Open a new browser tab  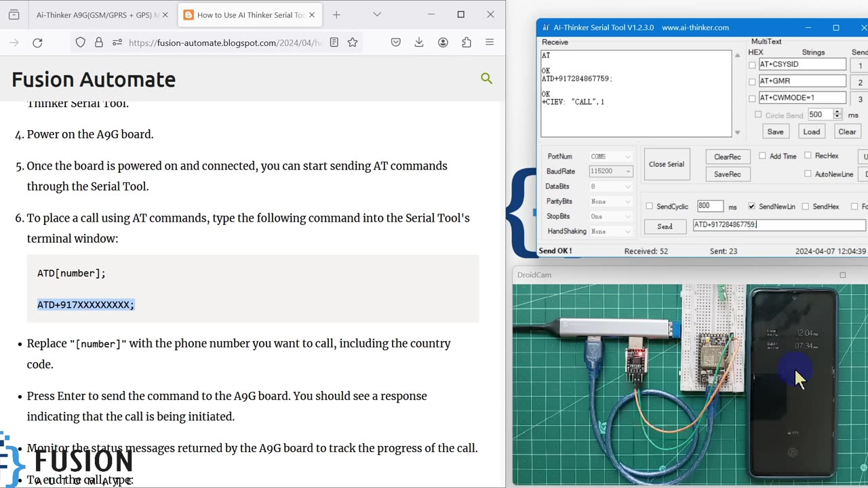[x=336, y=14]
